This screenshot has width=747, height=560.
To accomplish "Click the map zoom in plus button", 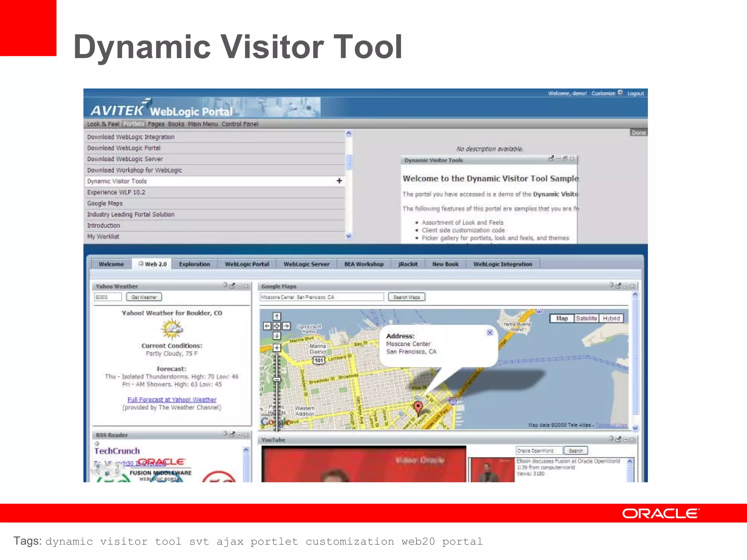I will click(x=277, y=348).
